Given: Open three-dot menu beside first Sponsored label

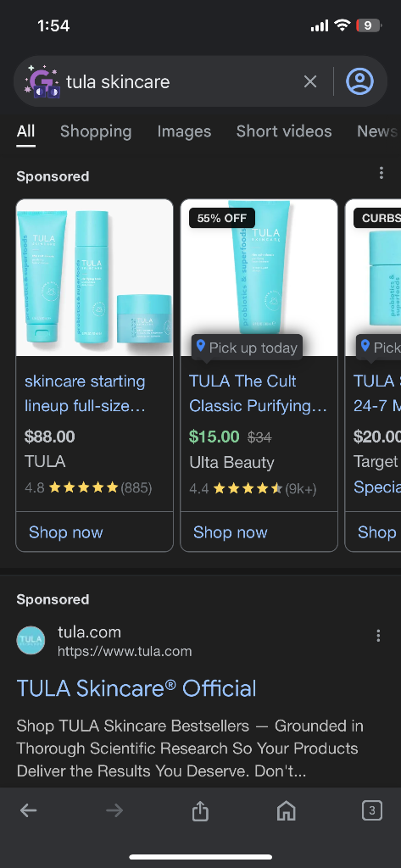Looking at the screenshot, I should (381, 173).
